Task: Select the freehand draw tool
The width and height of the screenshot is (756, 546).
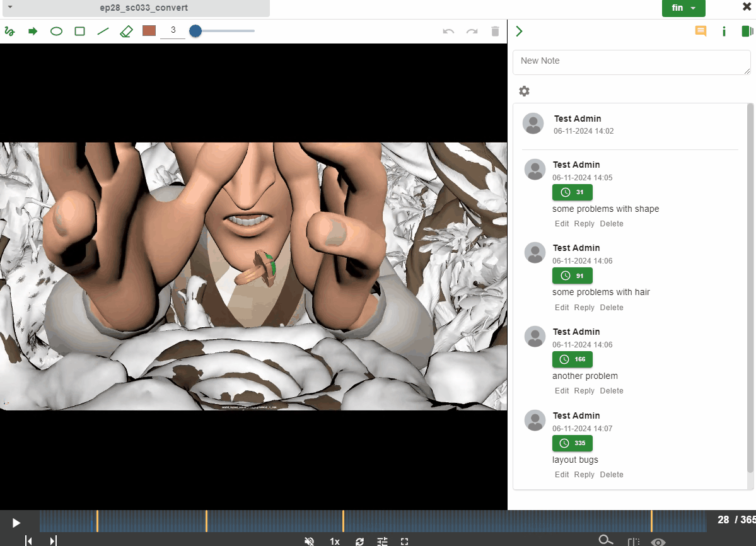Action: pyautogui.click(x=9, y=31)
